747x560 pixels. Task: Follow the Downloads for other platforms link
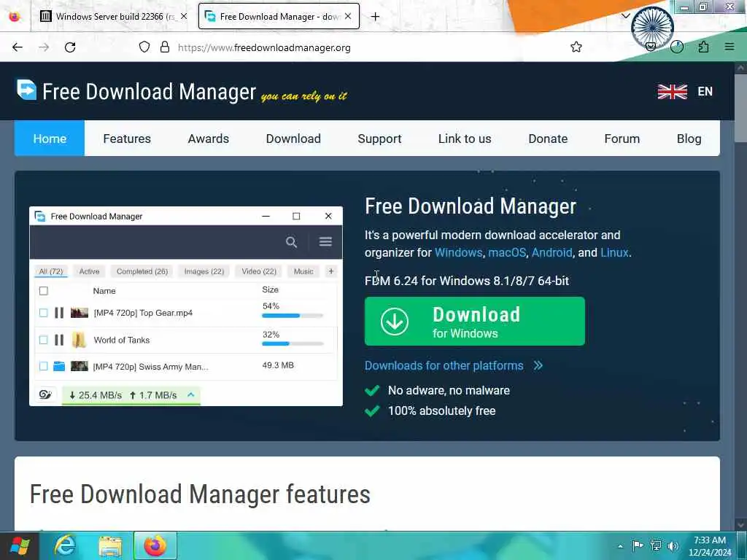click(x=444, y=365)
